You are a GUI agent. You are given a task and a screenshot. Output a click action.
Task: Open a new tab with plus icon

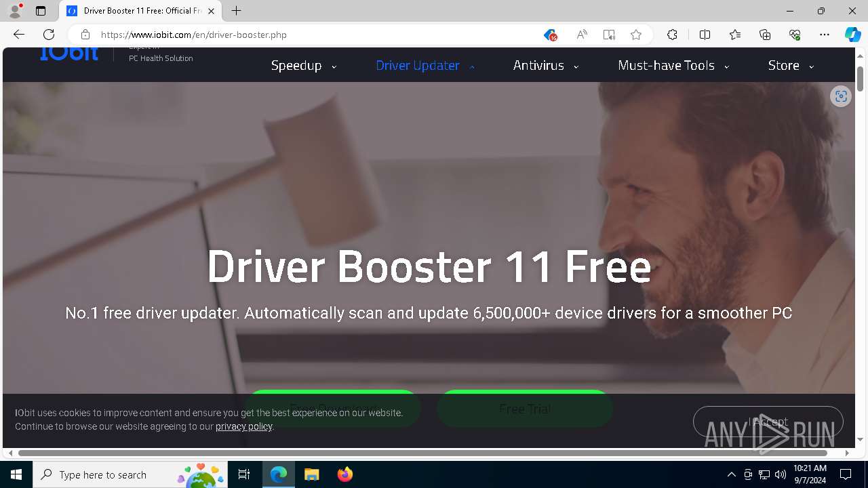pyautogui.click(x=236, y=11)
